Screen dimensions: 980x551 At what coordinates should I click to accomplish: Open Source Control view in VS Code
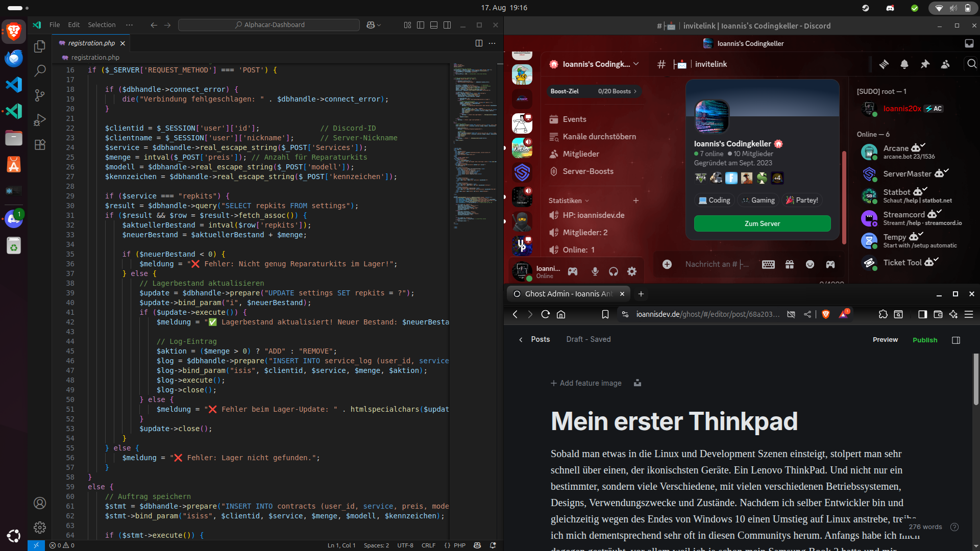point(40,95)
